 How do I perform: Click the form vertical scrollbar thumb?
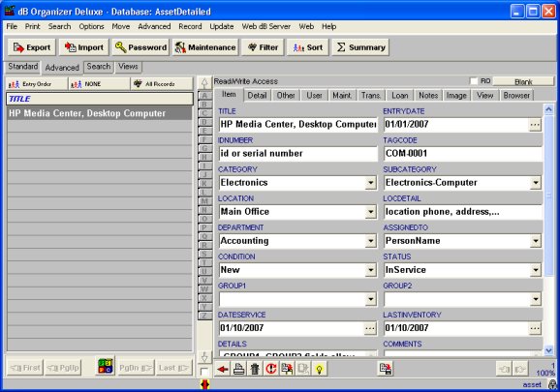(549, 196)
